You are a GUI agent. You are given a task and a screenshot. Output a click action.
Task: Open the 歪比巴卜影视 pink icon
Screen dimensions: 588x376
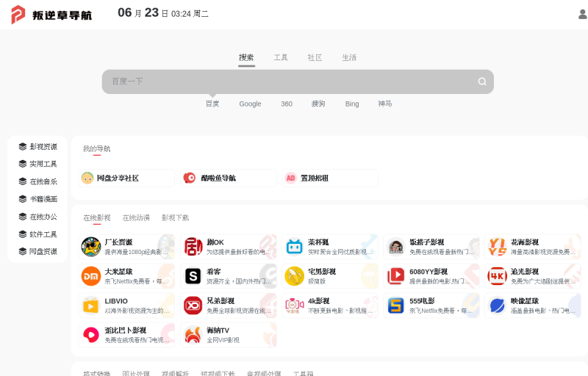click(91, 334)
